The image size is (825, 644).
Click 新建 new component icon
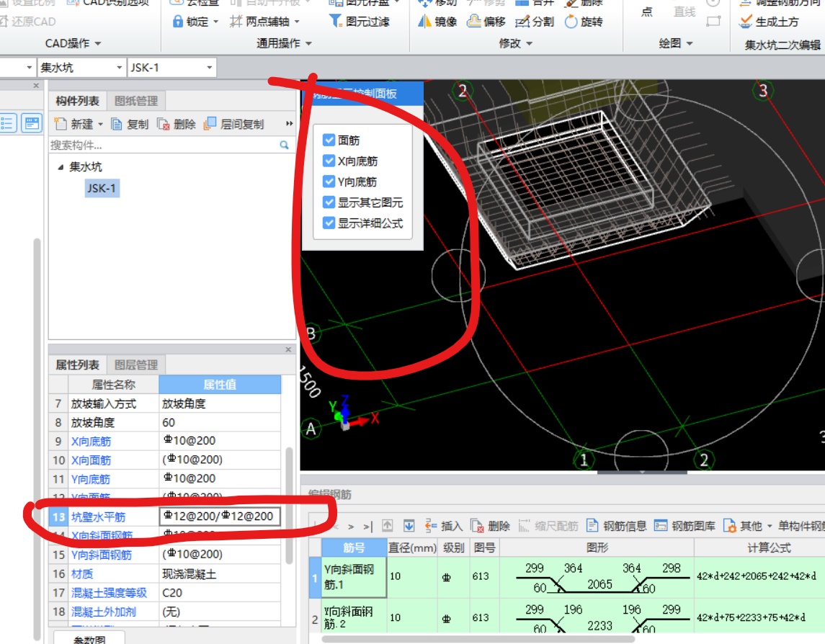(61, 124)
